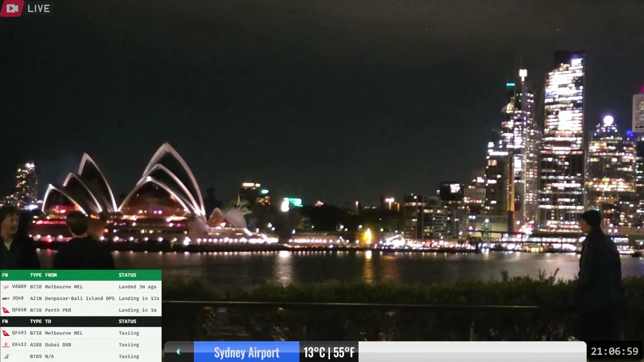Click the Qantas logo beside QF493
Viewport: 644px width, 362px height.
[x=6, y=333]
